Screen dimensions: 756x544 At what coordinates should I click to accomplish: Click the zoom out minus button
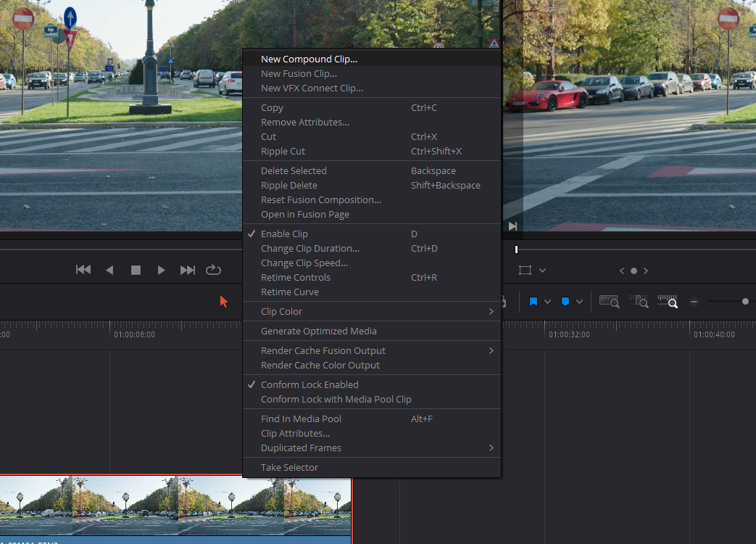pos(694,302)
